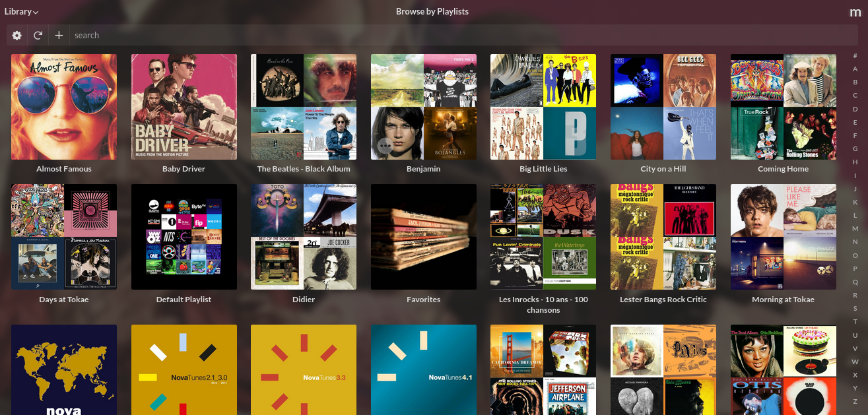Open the City on a Hill cover
868x415 pixels.
coord(663,107)
